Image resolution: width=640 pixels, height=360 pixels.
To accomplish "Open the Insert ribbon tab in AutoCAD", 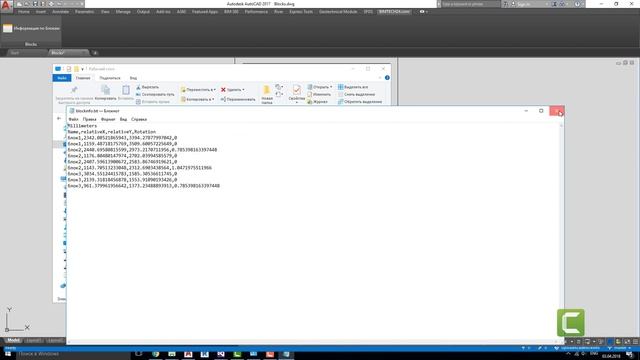I will click(41, 12).
